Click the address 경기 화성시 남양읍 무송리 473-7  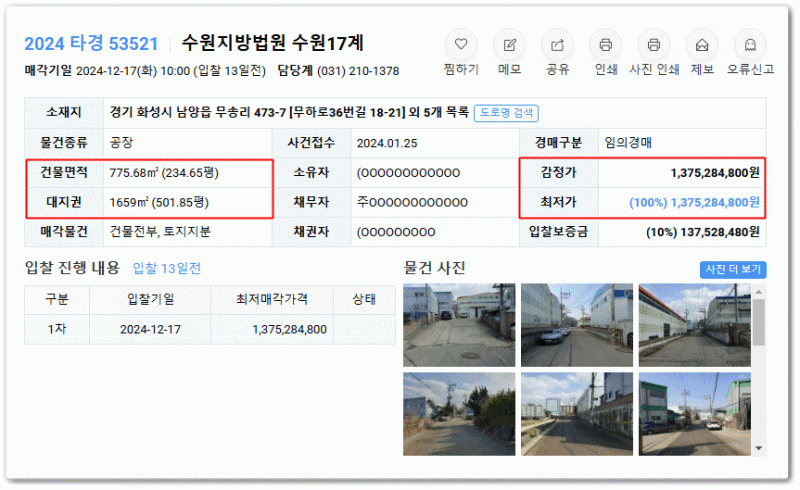click(x=198, y=112)
